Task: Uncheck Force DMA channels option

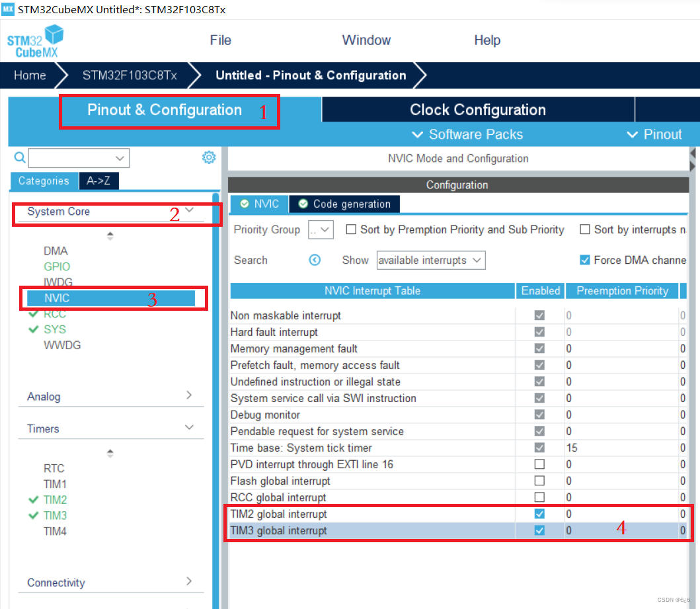Action: point(584,260)
